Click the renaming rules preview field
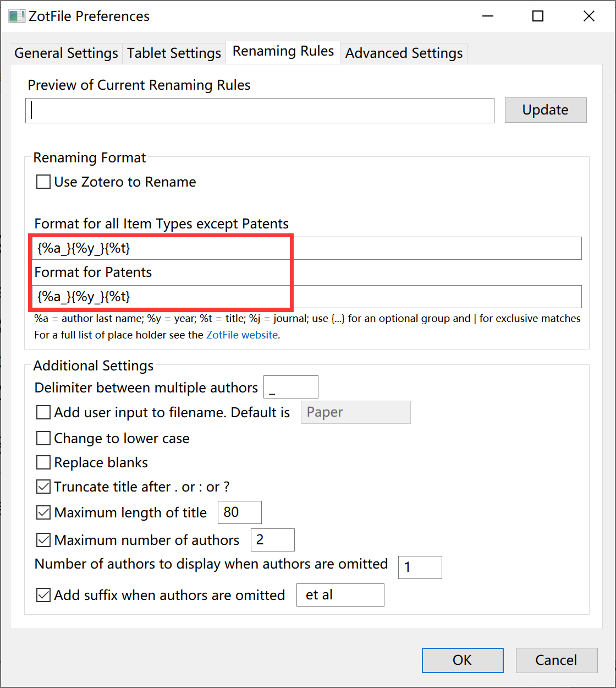Image resolution: width=616 pixels, height=688 pixels. [x=260, y=111]
